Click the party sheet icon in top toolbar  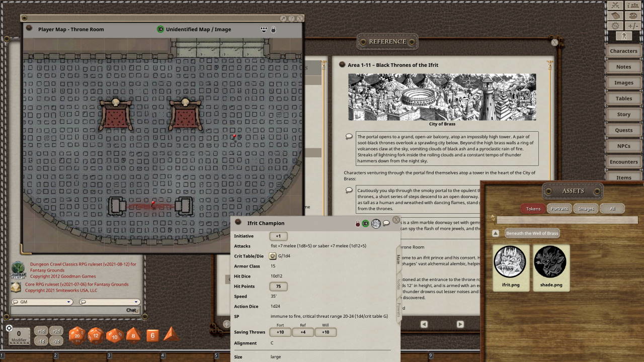[633, 6]
